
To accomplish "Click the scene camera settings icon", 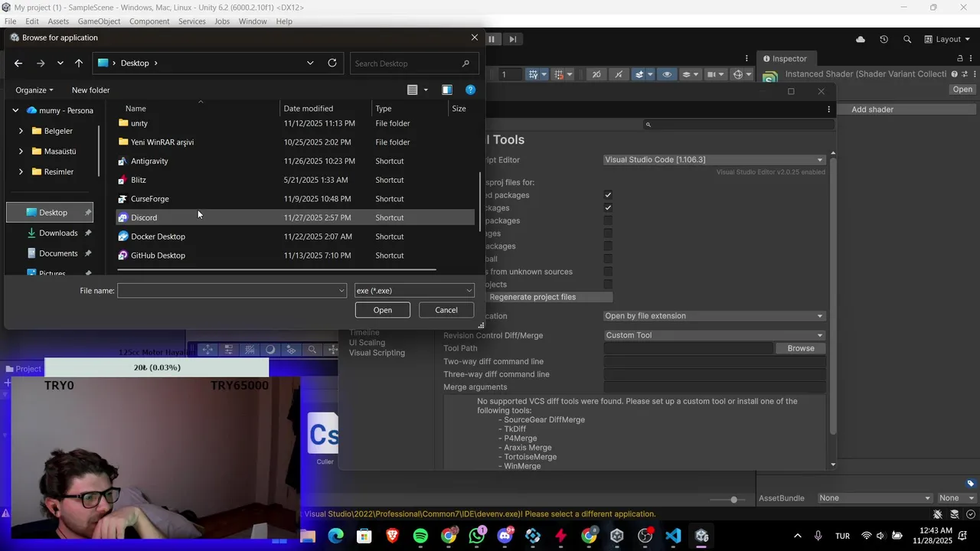I will 712,74.
